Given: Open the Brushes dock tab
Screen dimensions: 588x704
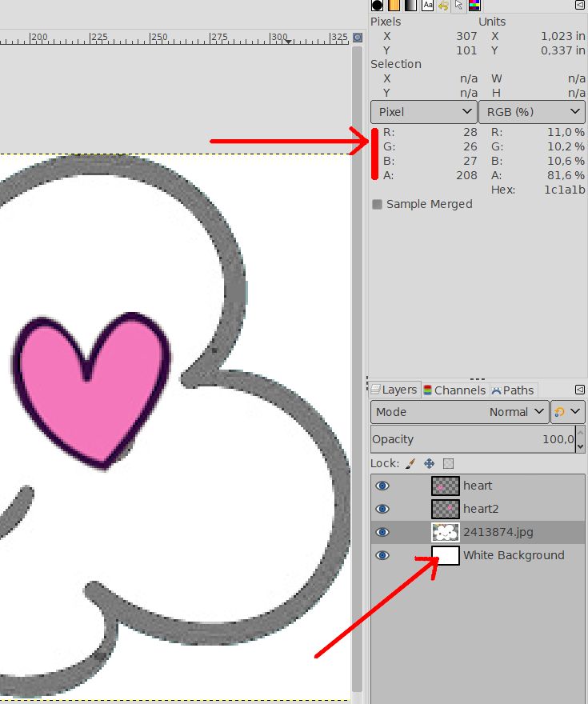Looking at the screenshot, I should tap(377, 5).
